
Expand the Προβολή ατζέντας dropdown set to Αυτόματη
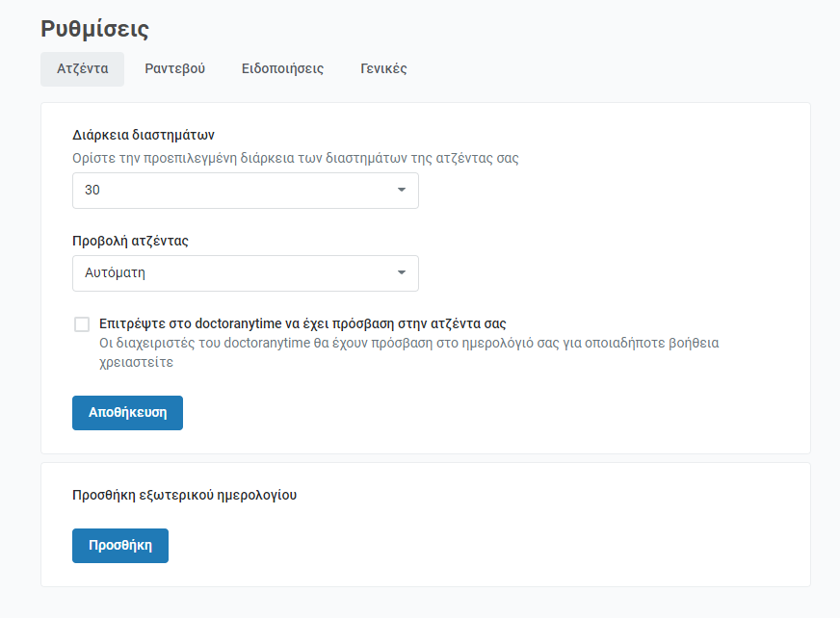click(246, 273)
